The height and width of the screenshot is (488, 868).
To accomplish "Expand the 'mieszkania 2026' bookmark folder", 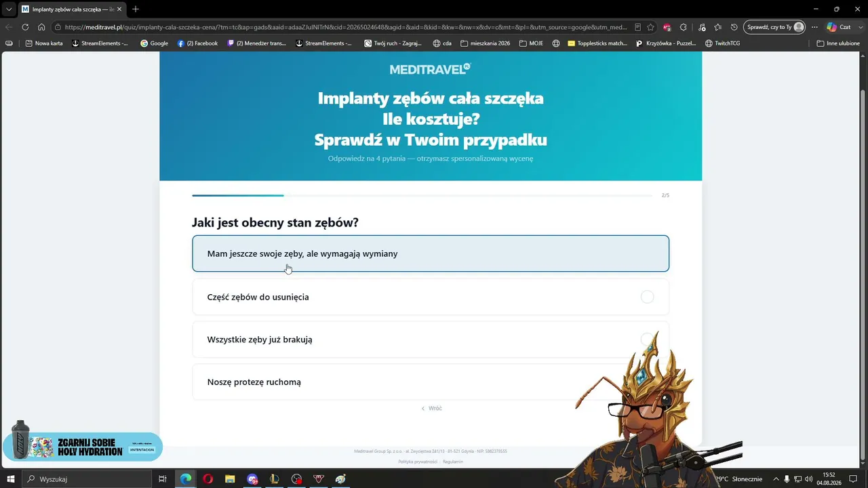I will 485,43.
